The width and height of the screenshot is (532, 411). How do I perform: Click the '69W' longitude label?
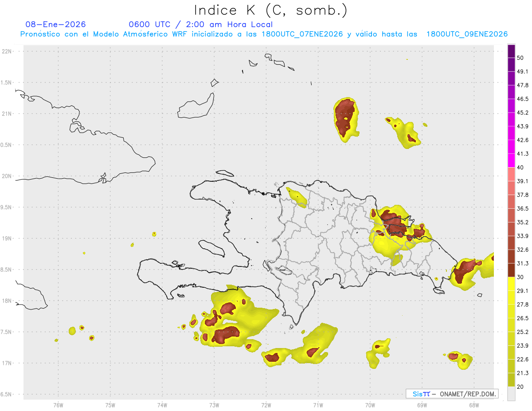click(422, 405)
